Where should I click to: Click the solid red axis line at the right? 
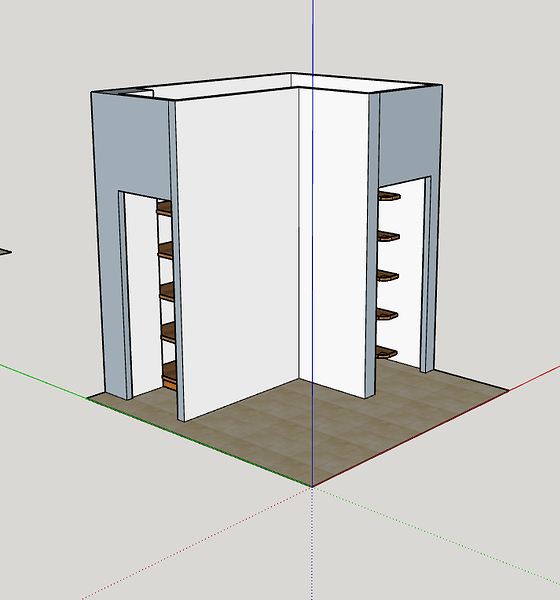click(534, 379)
